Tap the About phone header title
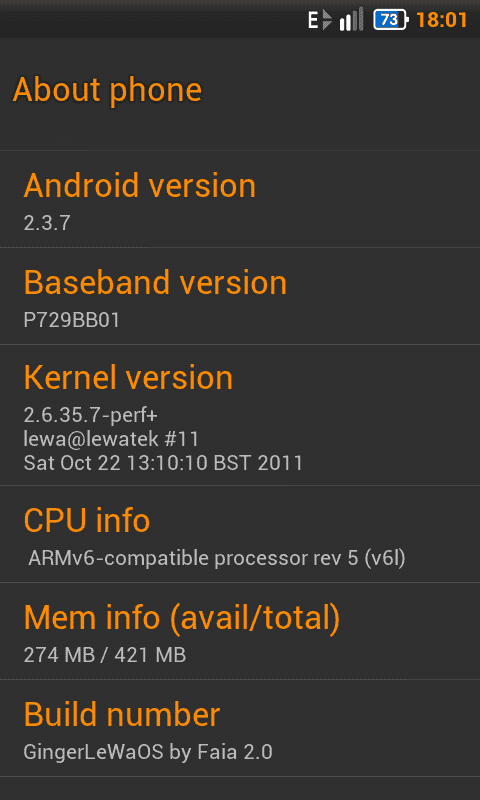480x800 pixels. pos(107,90)
